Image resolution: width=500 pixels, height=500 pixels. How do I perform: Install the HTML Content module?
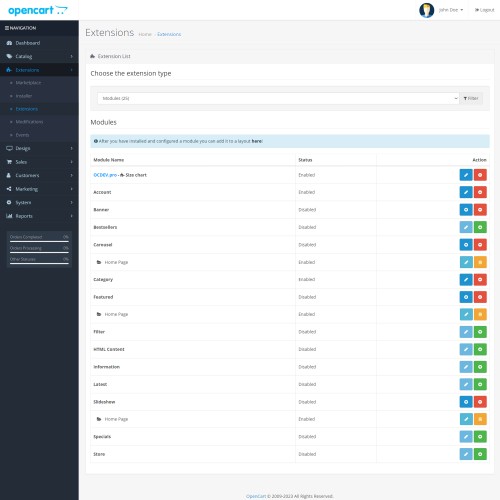480,349
